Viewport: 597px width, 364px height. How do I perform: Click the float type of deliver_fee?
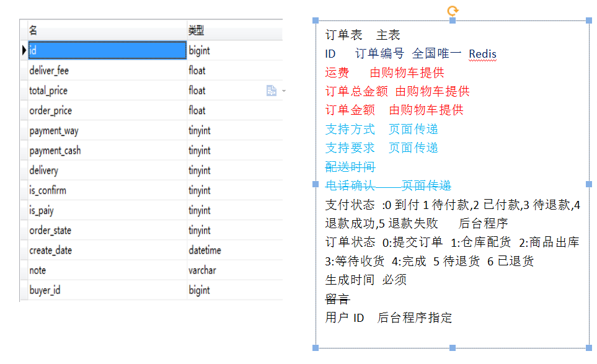(197, 71)
